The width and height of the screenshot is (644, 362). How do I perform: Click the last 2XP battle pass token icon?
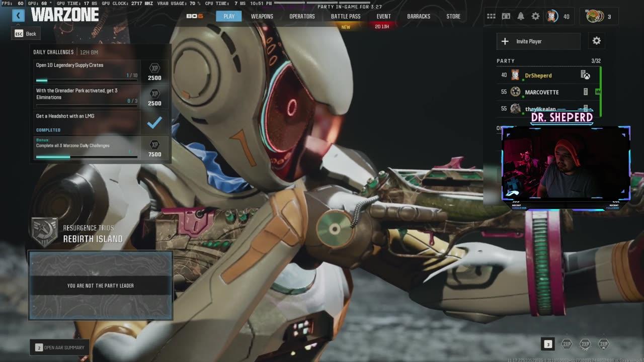603,344
